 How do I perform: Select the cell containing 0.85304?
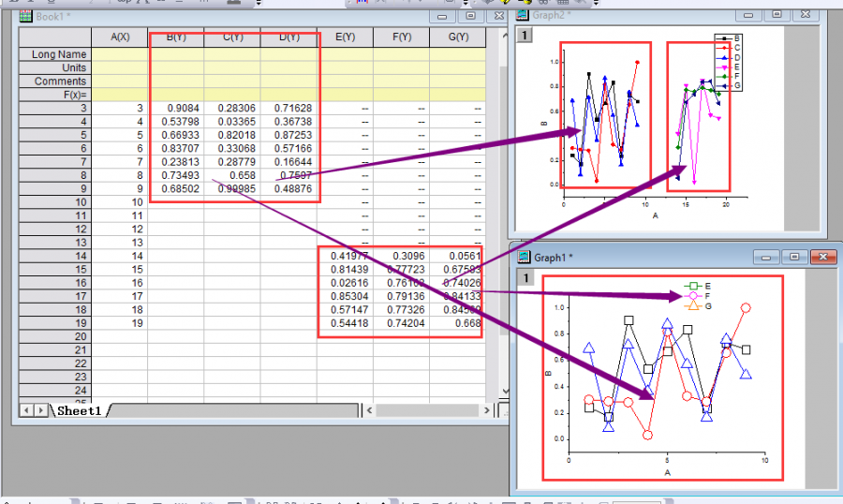(345, 296)
